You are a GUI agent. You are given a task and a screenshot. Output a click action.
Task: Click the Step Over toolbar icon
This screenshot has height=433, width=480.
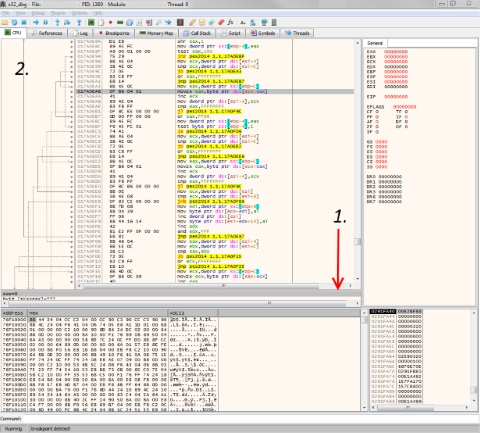(67, 23)
